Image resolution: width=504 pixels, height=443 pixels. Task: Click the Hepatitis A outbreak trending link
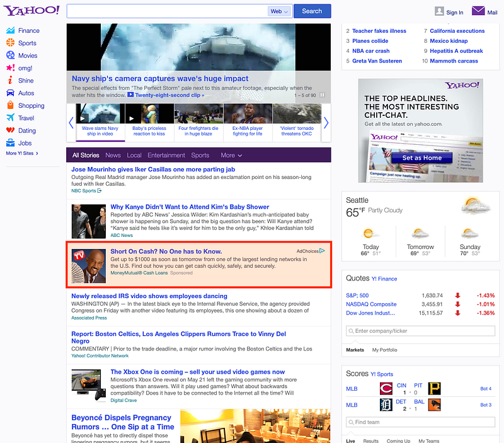click(456, 51)
